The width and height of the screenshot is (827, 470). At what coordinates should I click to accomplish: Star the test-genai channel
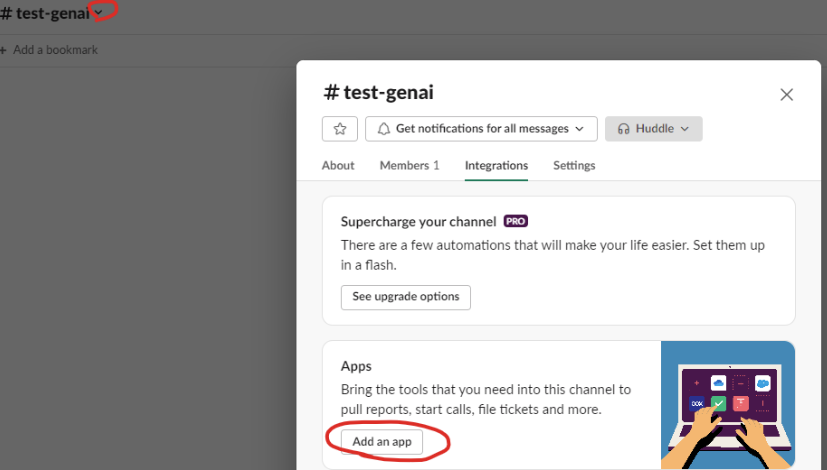[x=340, y=129]
